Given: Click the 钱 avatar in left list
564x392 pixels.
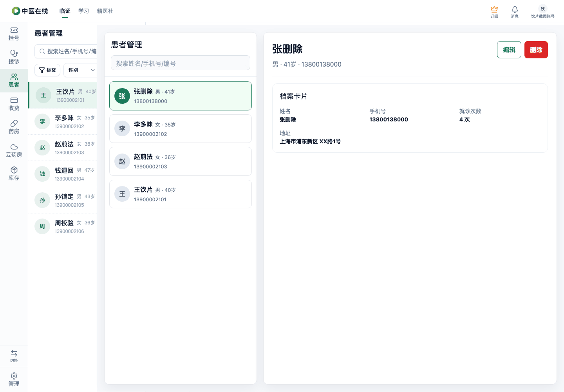Looking at the screenshot, I should [42, 174].
